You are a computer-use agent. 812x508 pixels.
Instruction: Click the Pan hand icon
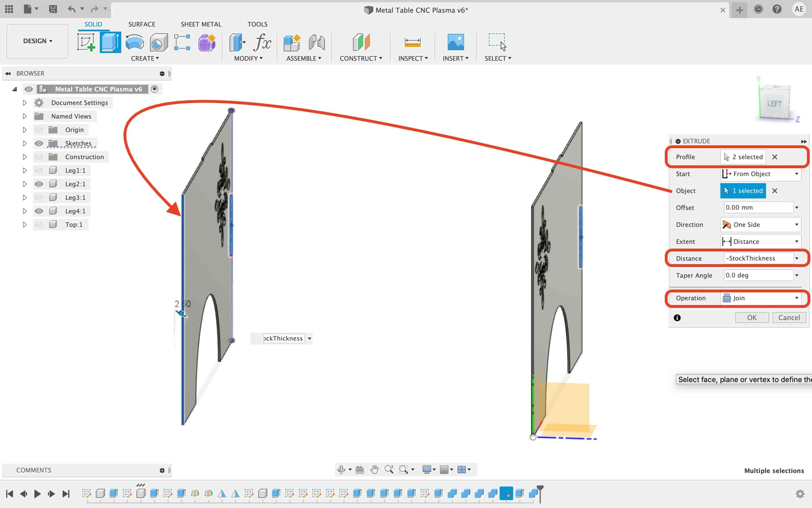[374, 469]
